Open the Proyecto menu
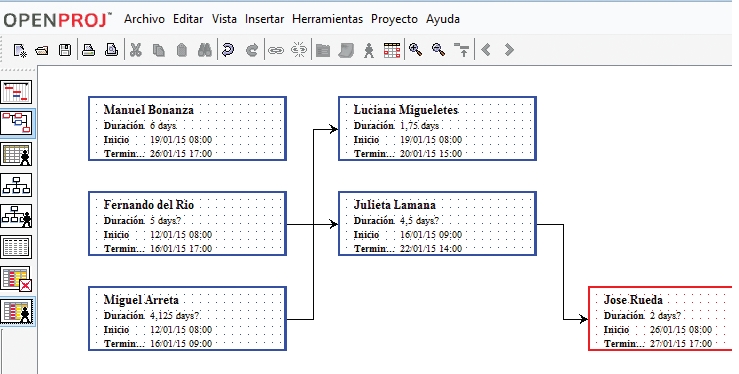 point(394,19)
